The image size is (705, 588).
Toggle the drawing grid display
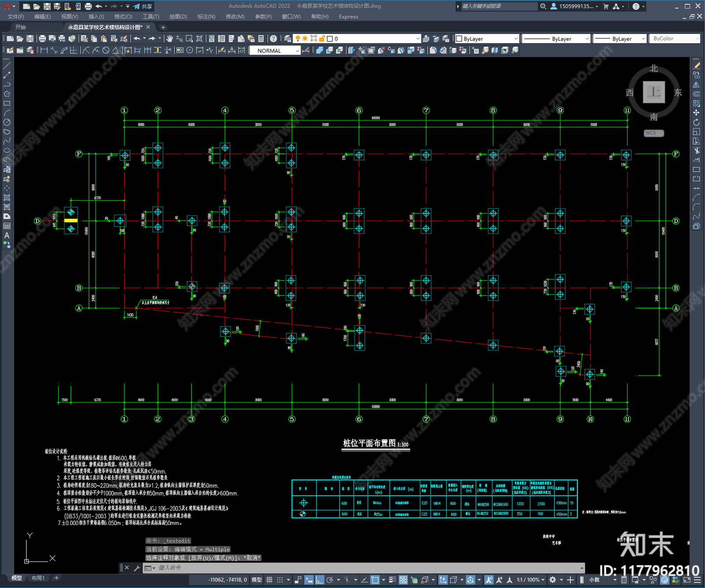click(269, 580)
